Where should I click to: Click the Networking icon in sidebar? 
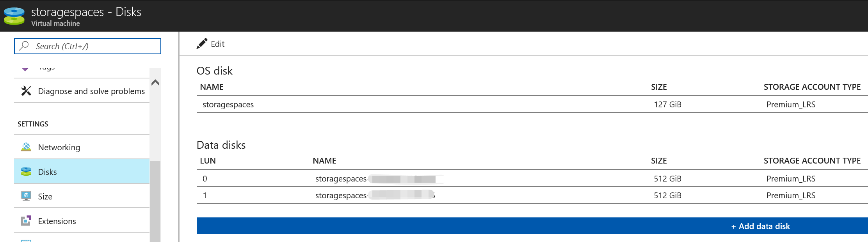pyautogui.click(x=26, y=147)
